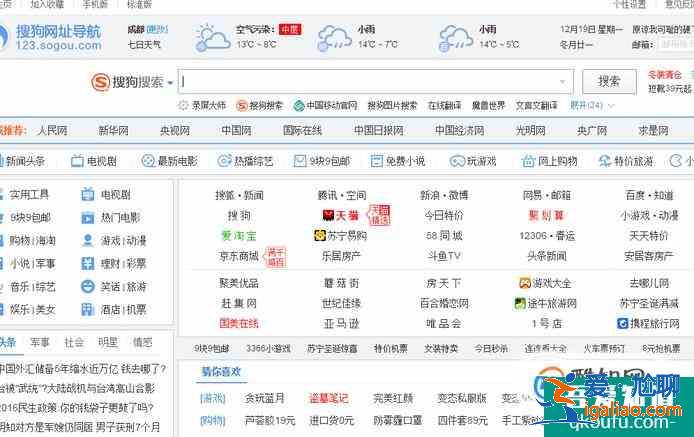Click the 录屏大师 gear icon
694x437 pixels.
183,105
